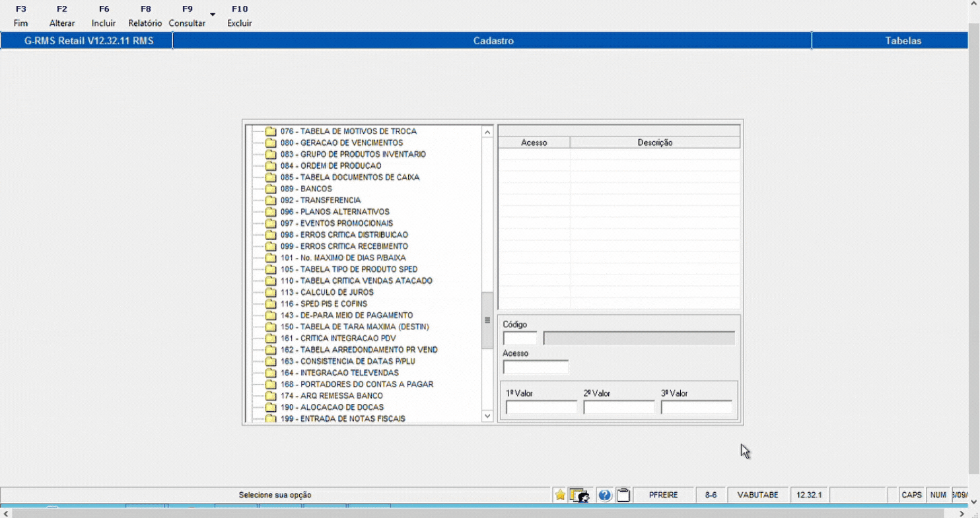Select tree item 116 - SPED PIS E COFINS
This screenshot has height=518, width=980.
(324, 304)
